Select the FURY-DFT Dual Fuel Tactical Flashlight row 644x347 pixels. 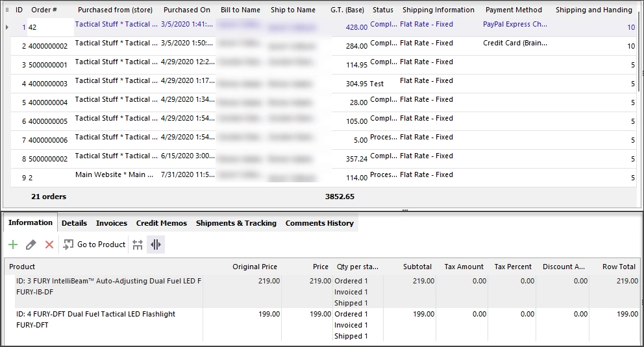[x=323, y=325]
